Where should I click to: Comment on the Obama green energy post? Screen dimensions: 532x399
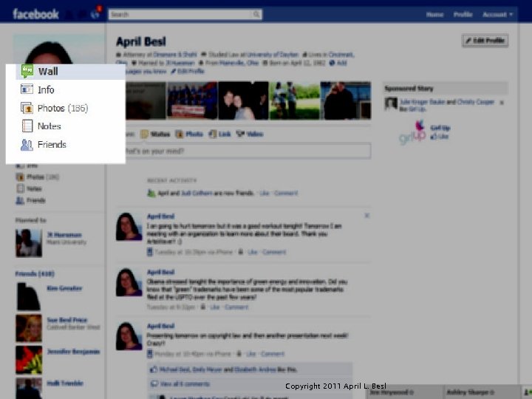point(236,307)
